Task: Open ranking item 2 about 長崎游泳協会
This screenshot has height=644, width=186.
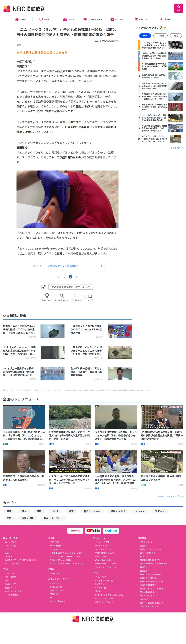Action: coord(160,56)
